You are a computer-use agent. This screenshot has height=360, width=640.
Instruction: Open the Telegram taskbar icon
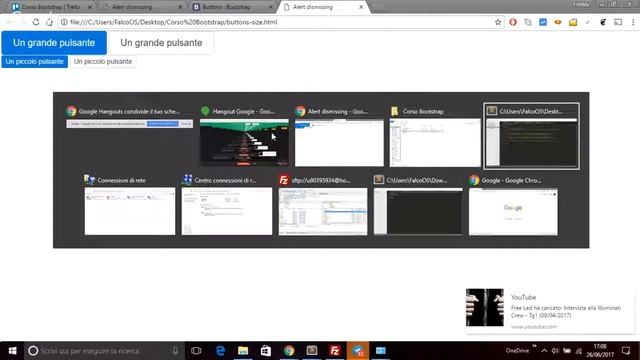(x=358, y=351)
